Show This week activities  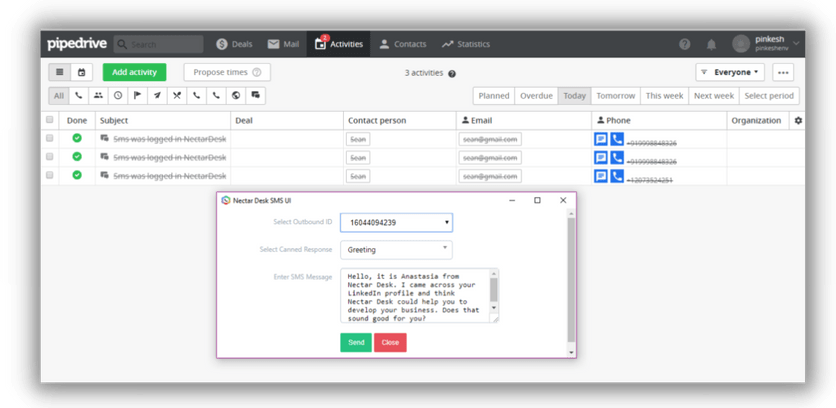pyautogui.click(x=664, y=96)
